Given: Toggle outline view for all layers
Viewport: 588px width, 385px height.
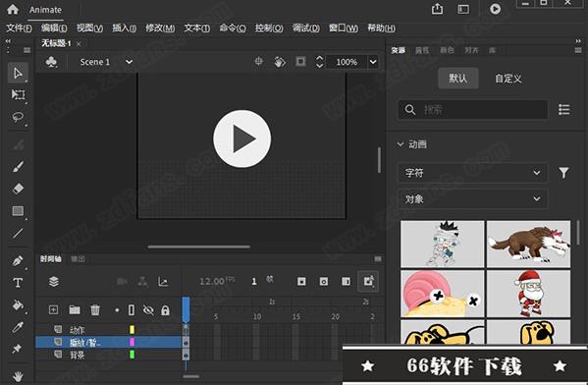Looking at the screenshot, I should (132, 310).
